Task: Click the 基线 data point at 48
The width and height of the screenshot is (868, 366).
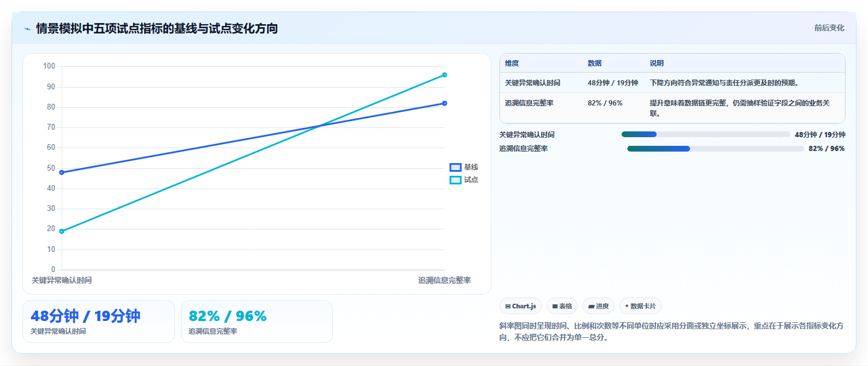Action: coord(62,172)
